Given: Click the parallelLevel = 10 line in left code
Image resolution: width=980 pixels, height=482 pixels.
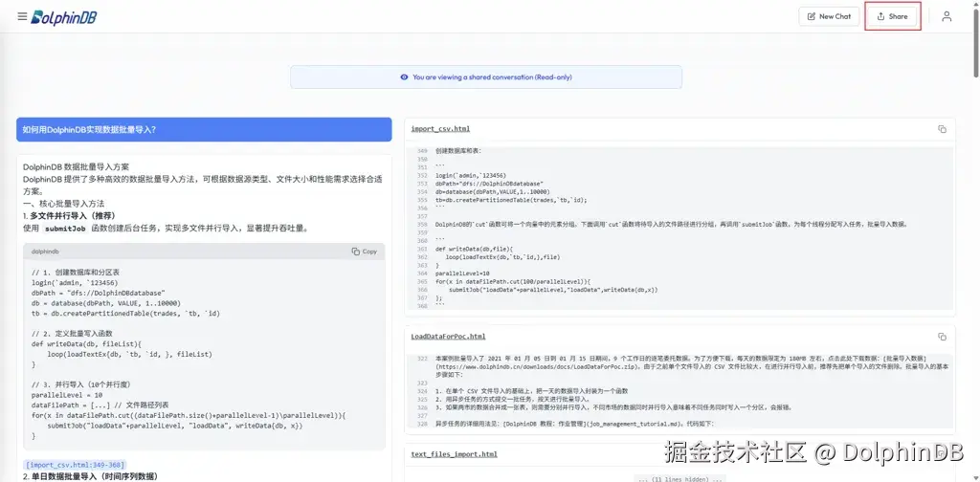Looking at the screenshot, I should (67, 395).
